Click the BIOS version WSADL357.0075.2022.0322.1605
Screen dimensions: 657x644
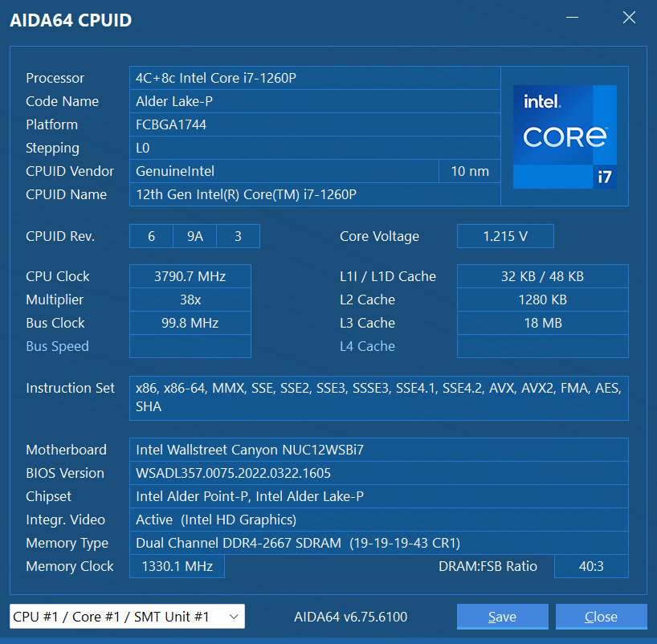tap(379, 473)
